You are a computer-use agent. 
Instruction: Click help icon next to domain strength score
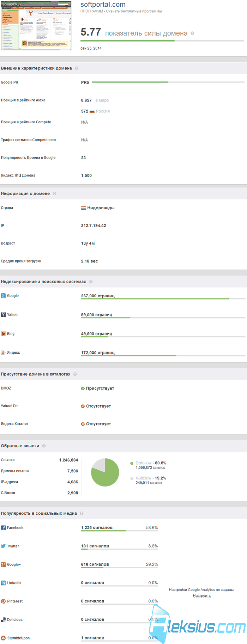[192, 33]
